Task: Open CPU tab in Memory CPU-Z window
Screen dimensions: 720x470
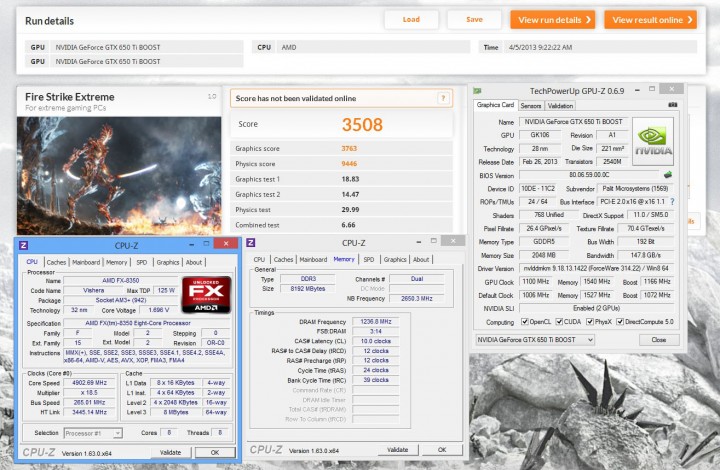Action: click(259, 259)
